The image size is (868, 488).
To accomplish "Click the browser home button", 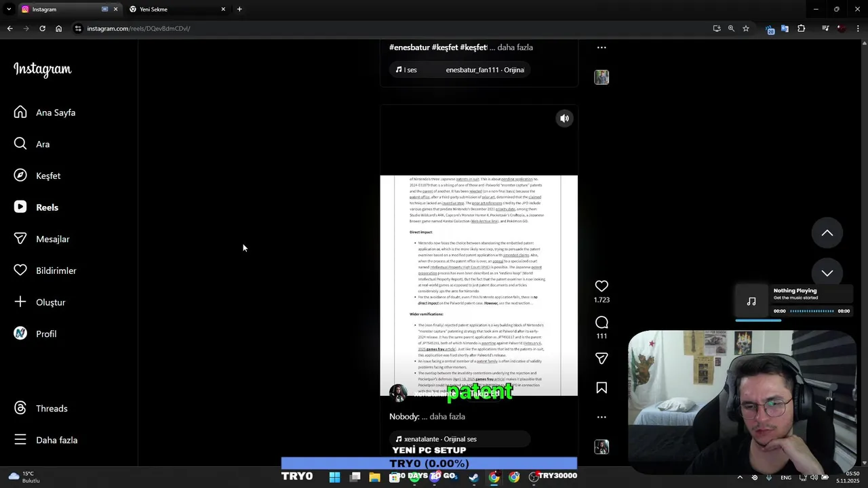I will 58,28.
